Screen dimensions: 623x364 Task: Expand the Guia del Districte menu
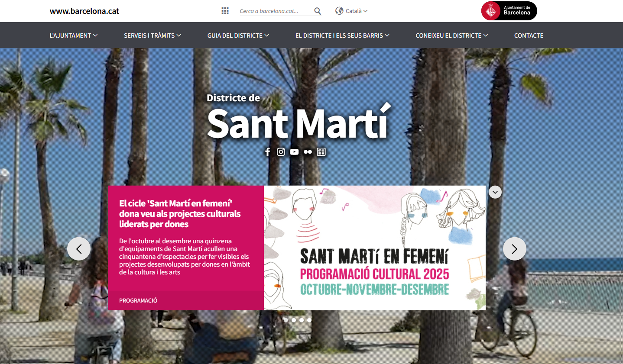[238, 35]
